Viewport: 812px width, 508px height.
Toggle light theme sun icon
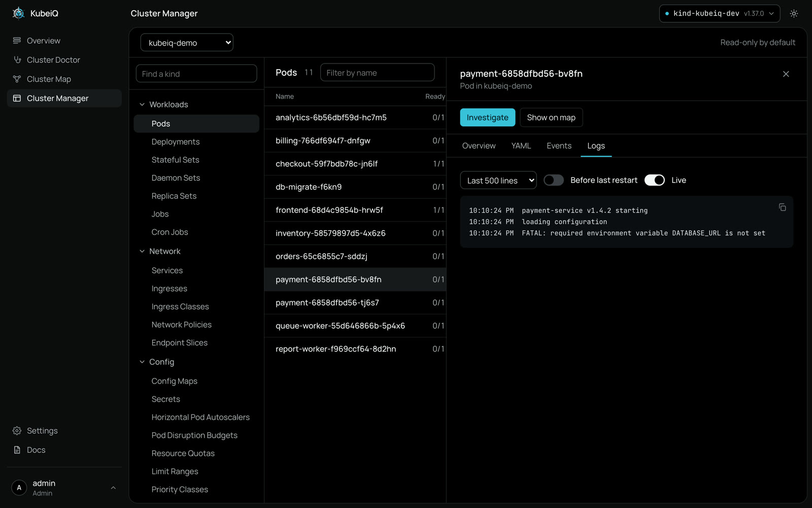(x=794, y=14)
